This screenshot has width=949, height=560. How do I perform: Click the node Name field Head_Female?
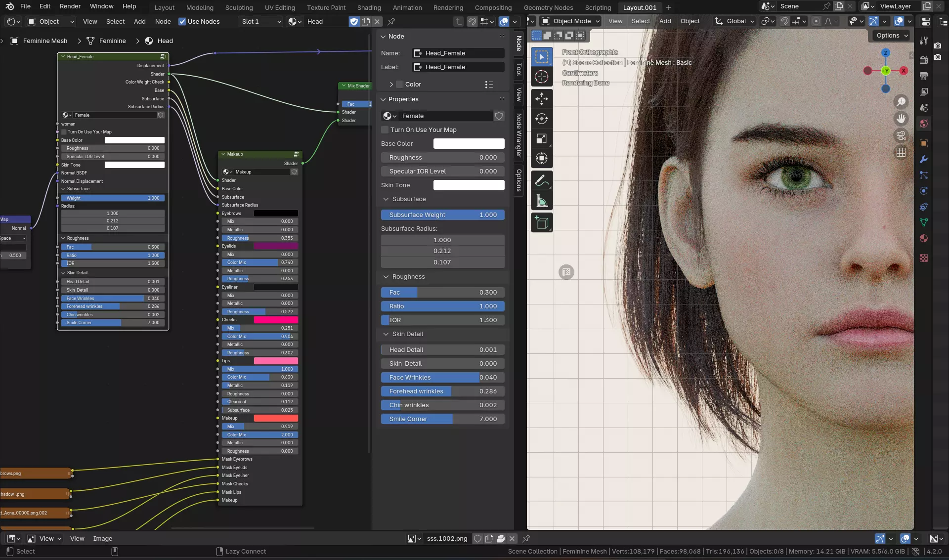(x=458, y=53)
